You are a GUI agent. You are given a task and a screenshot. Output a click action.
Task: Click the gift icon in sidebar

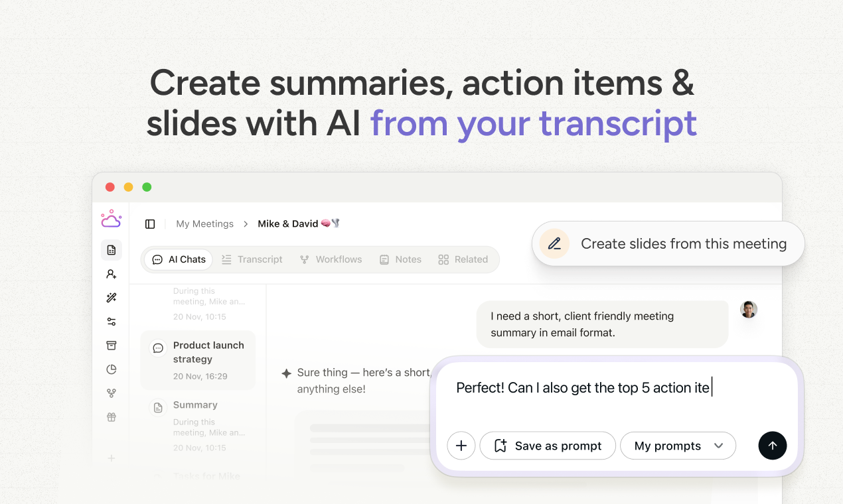coord(112,417)
